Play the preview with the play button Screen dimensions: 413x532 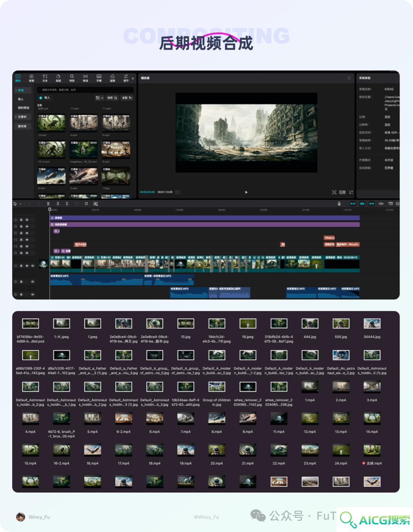click(x=246, y=192)
